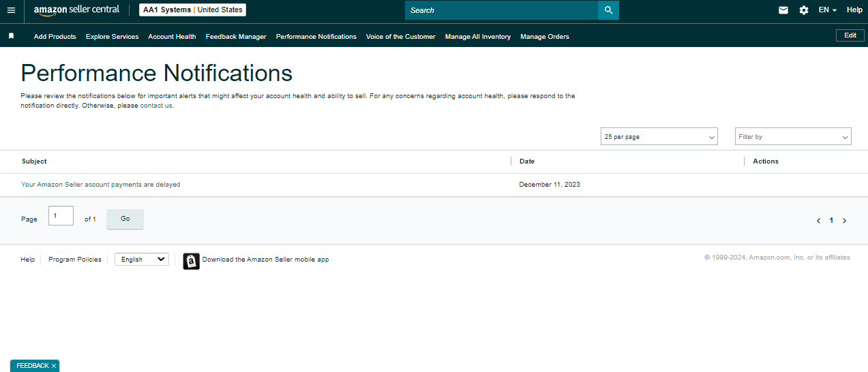Viewport: 868px width, 372px height.
Task: Click the bookmark icon in navigation bar
Action: click(11, 36)
